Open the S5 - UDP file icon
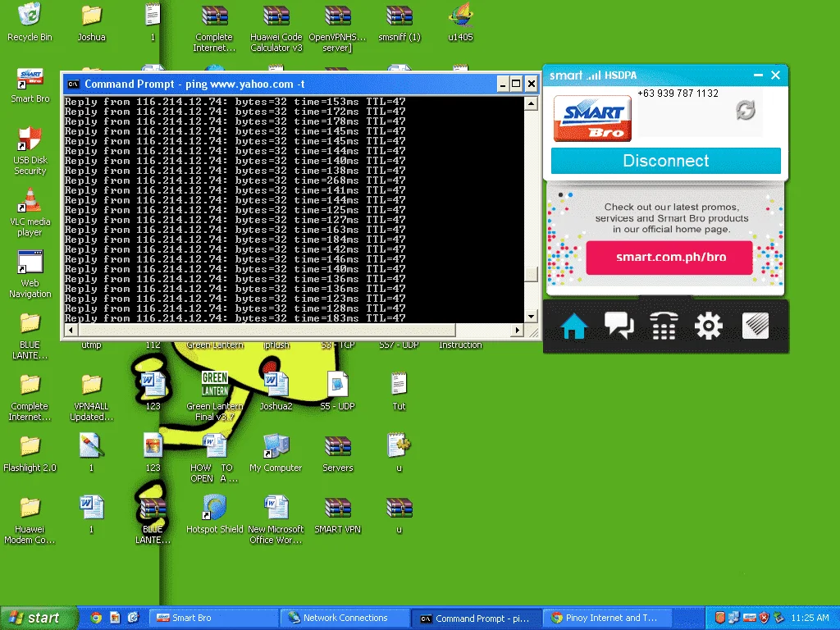Image resolution: width=840 pixels, height=630 pixels. point(337,391)
